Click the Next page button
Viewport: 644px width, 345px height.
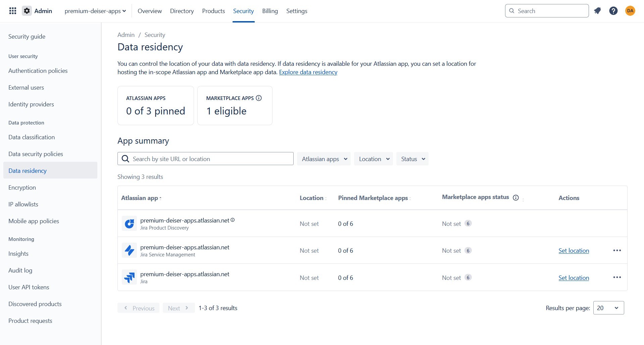coord(179,308)
